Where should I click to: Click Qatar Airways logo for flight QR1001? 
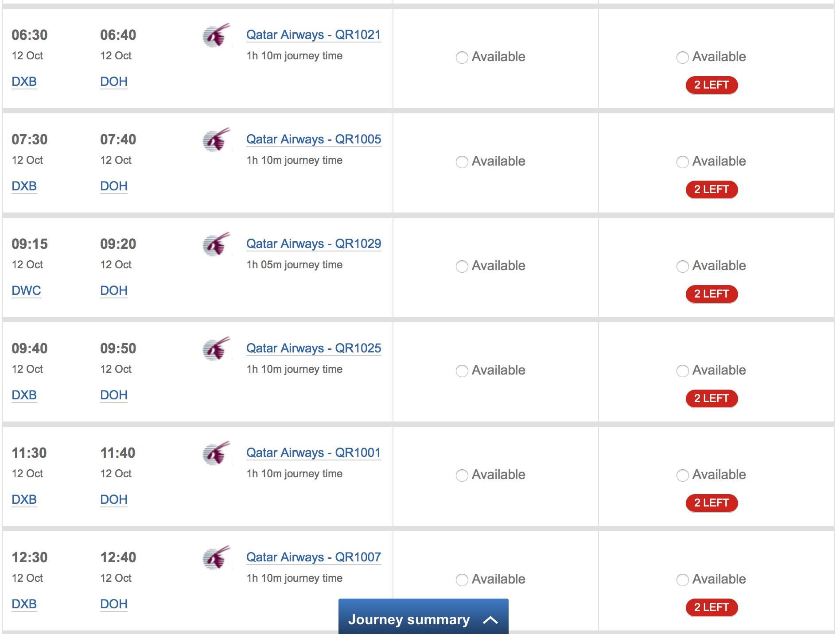tap(217, 453)
